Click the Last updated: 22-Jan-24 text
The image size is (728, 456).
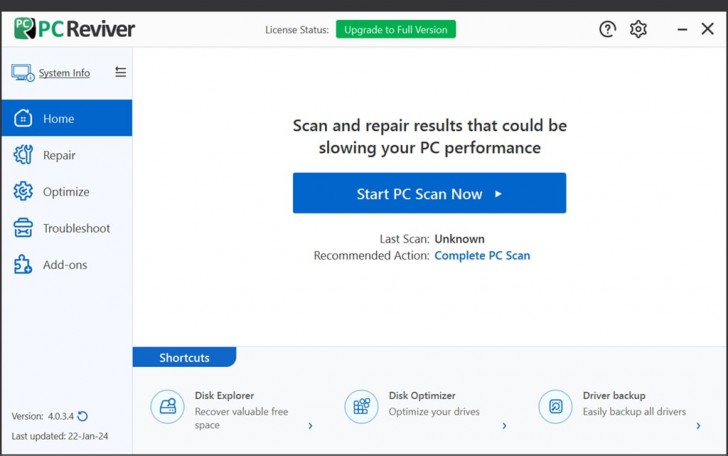[60, 436]
